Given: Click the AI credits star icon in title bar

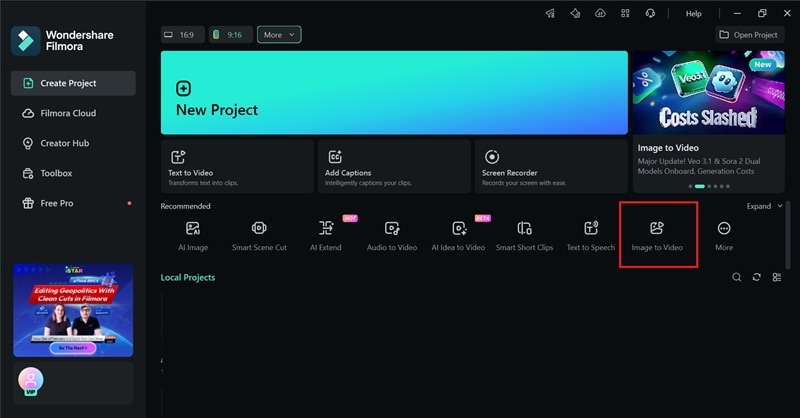Looking at the screenshot, I should click(x=575, y=13).
